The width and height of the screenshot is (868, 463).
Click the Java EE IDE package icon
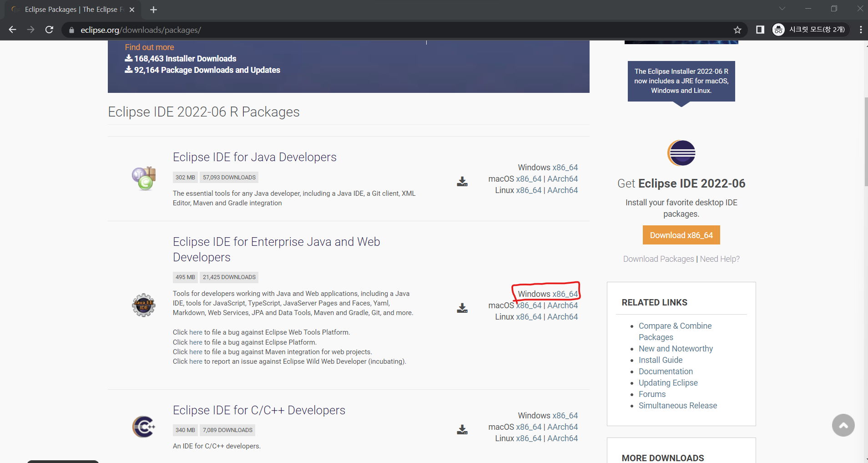pos(144,305)
